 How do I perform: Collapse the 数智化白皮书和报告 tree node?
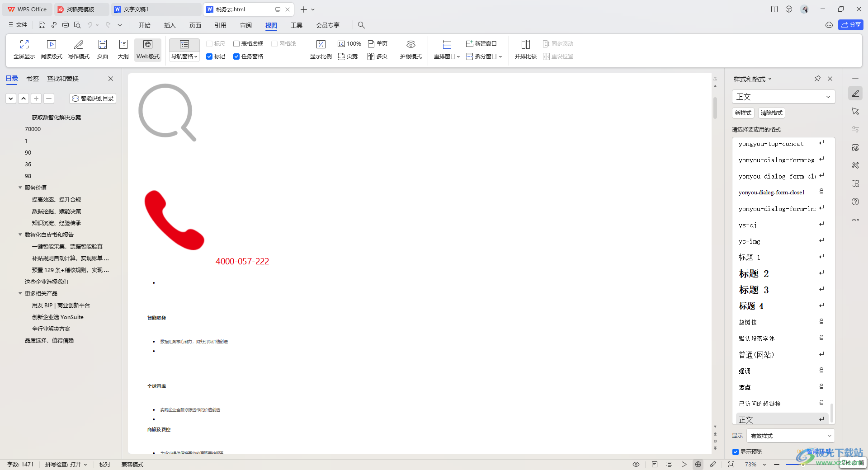20,235
